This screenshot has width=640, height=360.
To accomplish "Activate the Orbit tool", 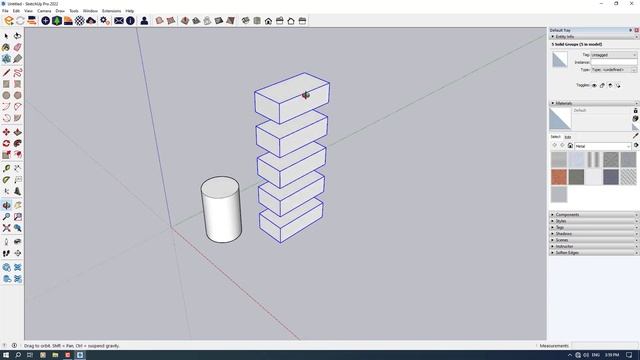I will (6, 205).
